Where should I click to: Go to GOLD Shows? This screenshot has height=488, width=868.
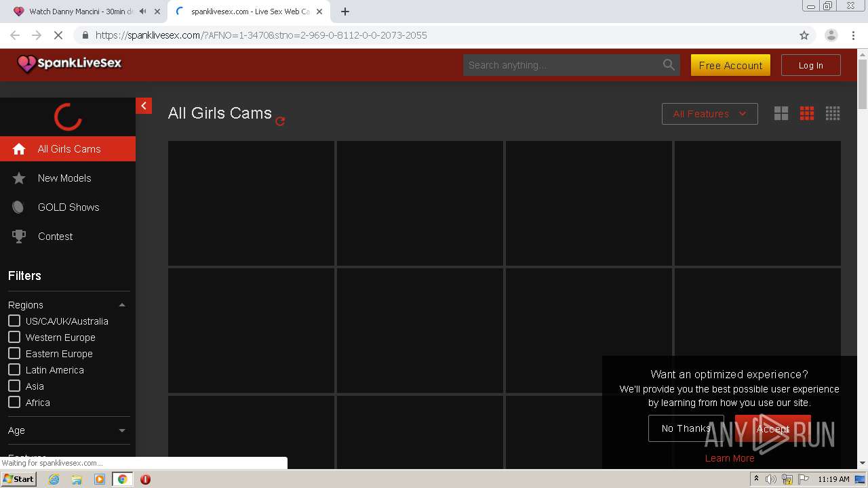point(68,207)
